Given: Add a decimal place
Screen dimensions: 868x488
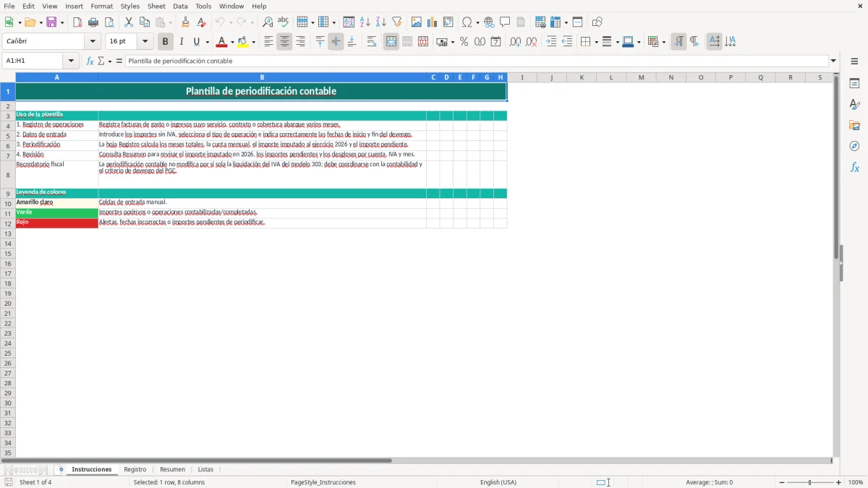Looking at the screenshot, I should [515, 42].
